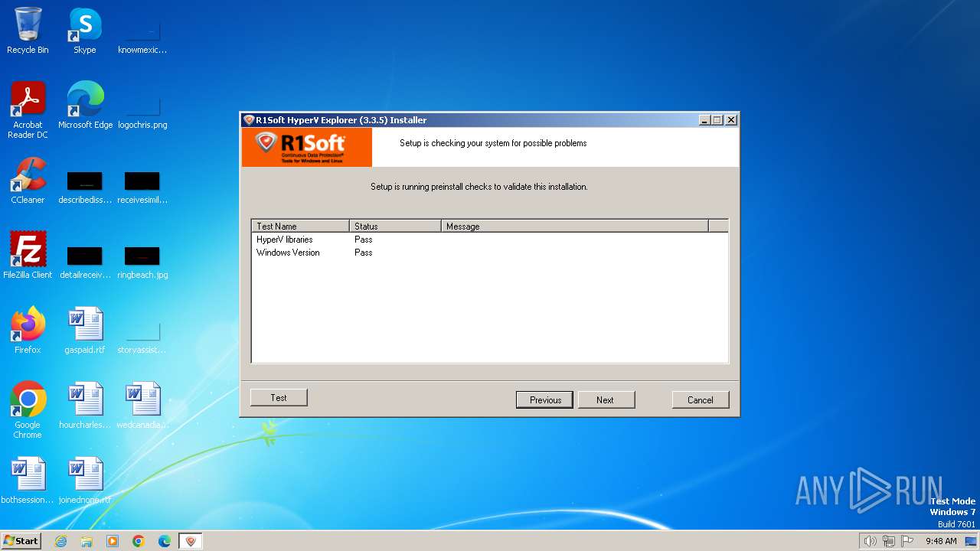Image resolution: width=980 pixels, height=551 pixels.
Task: Click Pass status for Windows Version
Action: click(x=364, y=253)
